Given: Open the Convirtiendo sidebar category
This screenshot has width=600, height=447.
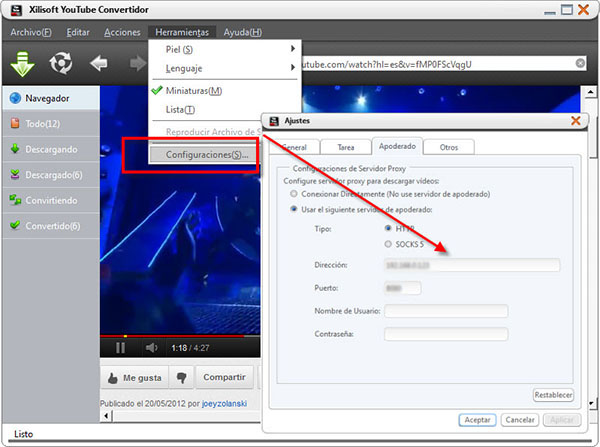Looking at the screenshot, I should (51, 200).
